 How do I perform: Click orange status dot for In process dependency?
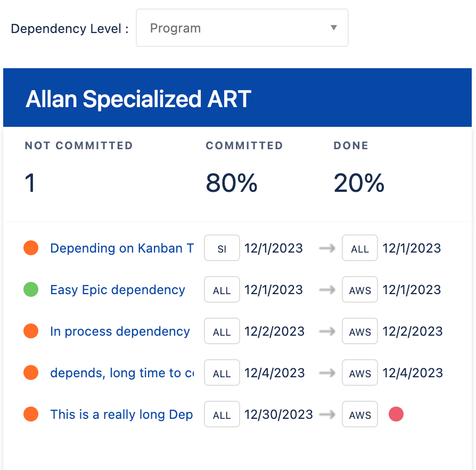(x=31, y=331)
